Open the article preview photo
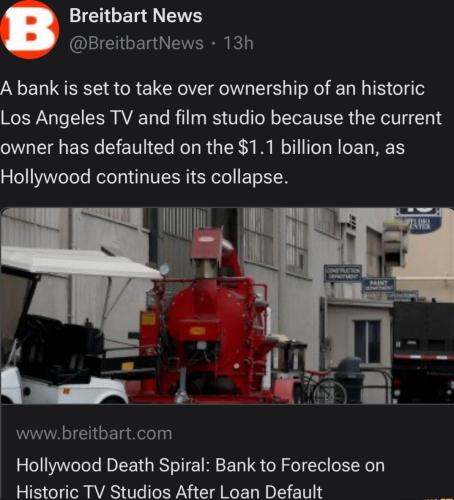Image resolution: width=454 pixels, height=500 pixels. tap(227, 306)
